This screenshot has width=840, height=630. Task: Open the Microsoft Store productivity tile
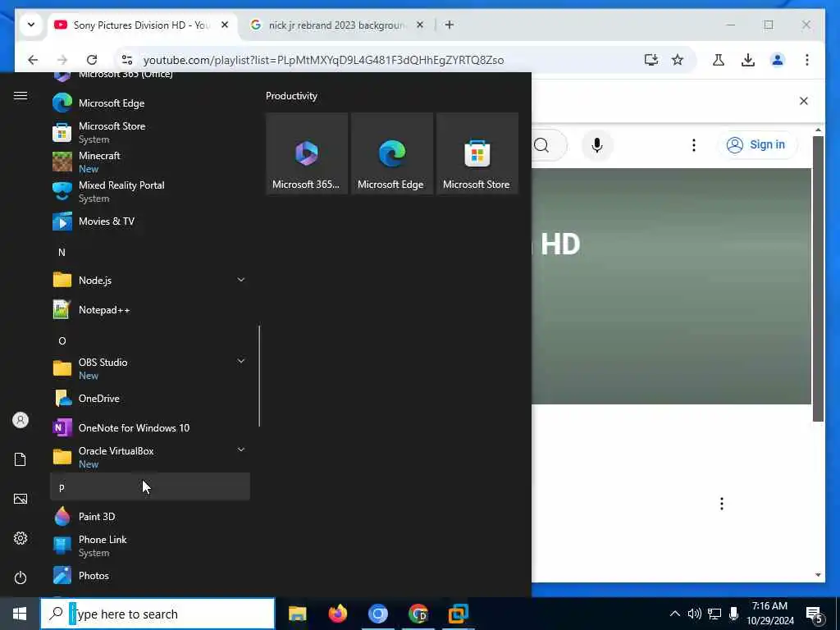[x=477, y=153]
